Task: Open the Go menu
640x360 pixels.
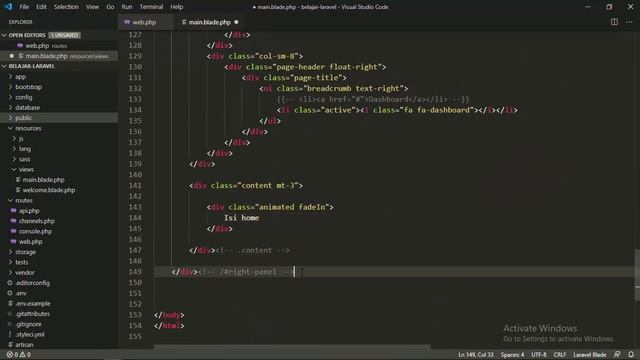Action: point(110,7)
